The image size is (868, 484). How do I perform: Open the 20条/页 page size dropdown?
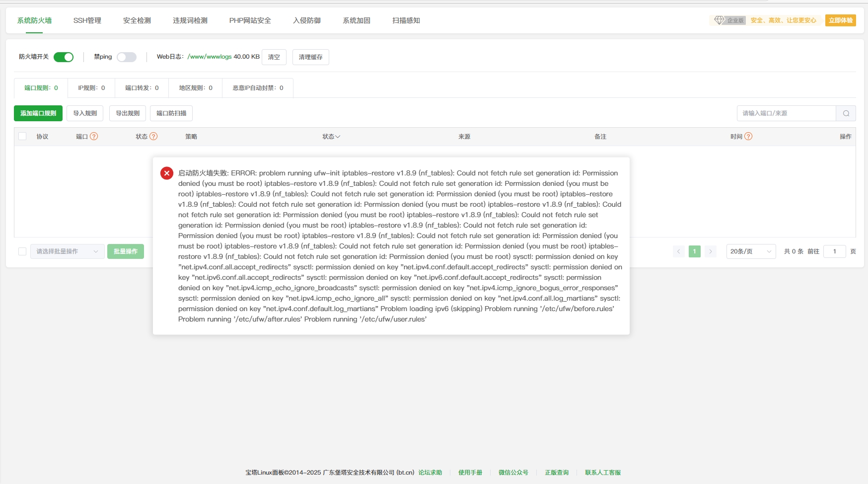point(751,251)
